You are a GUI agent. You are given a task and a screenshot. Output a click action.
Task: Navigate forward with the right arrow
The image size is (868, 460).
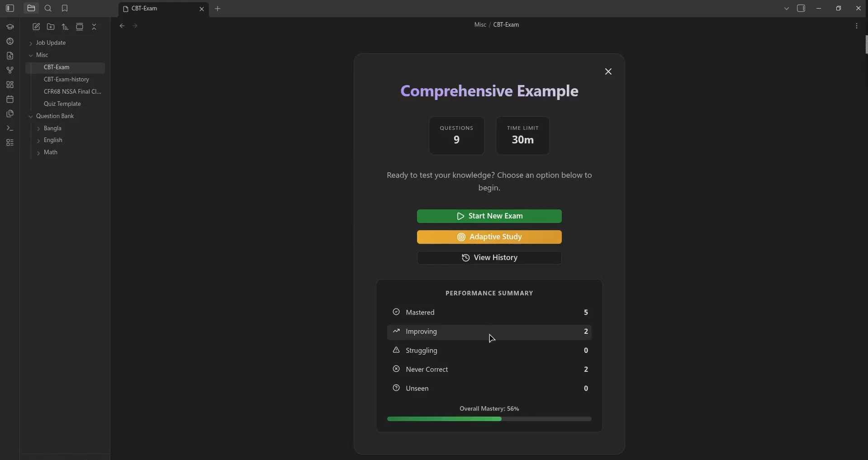pos(135,26)
